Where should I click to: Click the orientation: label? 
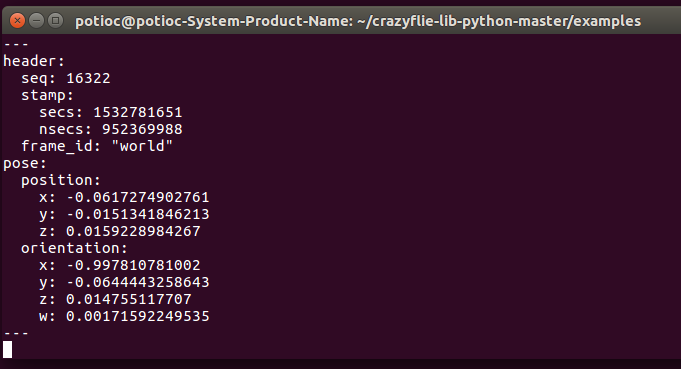74,248
